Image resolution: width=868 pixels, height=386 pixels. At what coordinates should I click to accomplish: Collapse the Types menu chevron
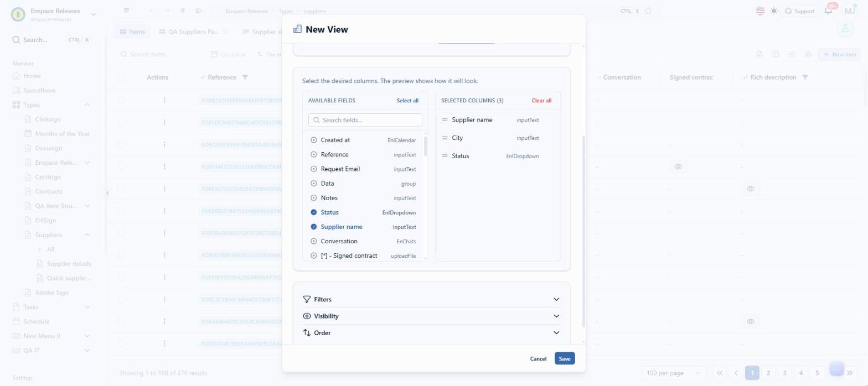[87, 105]
